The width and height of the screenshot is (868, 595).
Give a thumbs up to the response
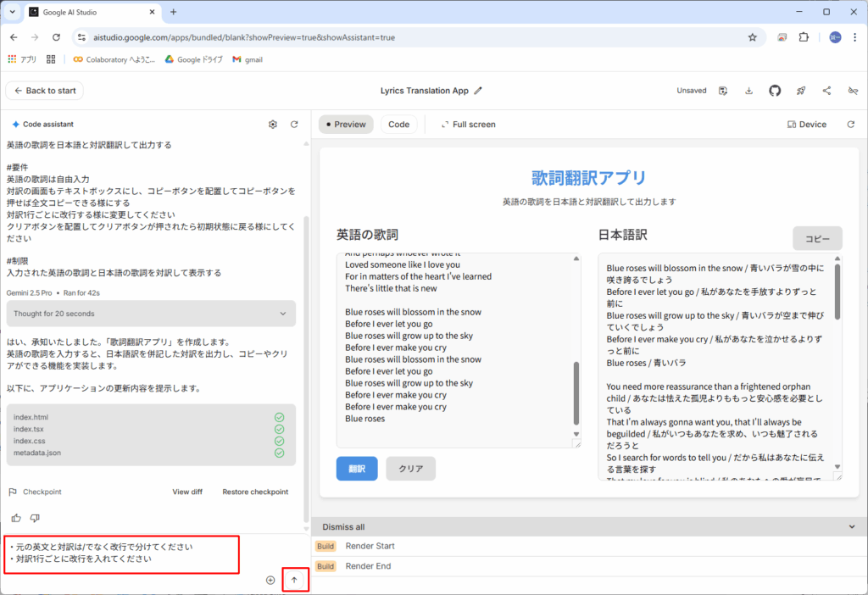pos(16,518)
